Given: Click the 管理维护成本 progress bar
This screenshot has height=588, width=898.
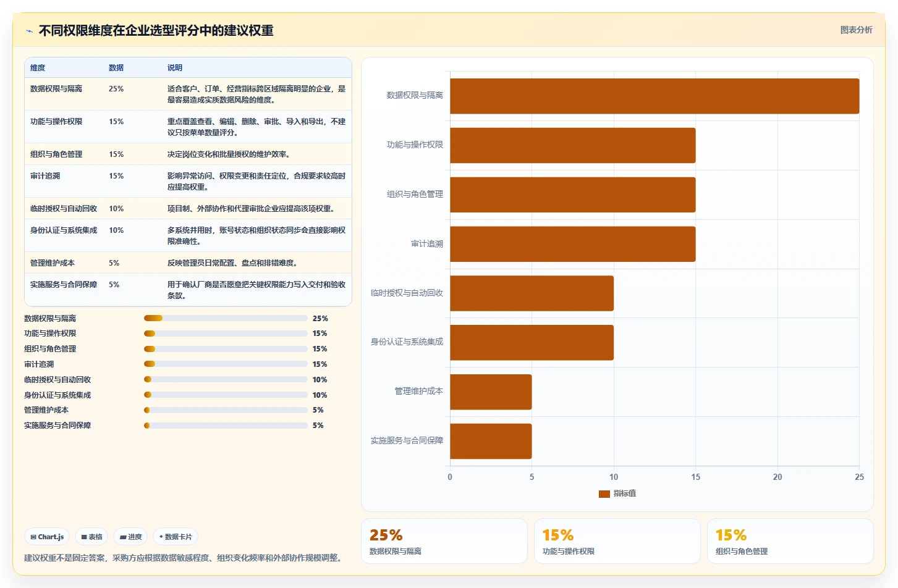Looking at the screenshot, I should (226, 410).
